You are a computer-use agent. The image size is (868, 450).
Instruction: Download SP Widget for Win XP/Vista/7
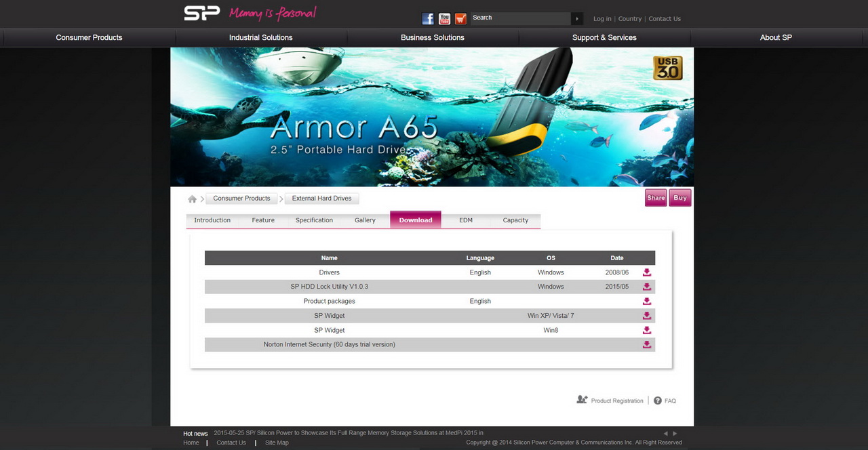point(647,316)
